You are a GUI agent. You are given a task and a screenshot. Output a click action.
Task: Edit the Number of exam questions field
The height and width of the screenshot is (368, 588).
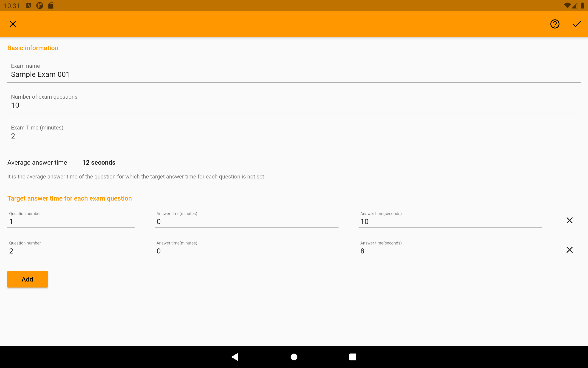click(294, 103)
